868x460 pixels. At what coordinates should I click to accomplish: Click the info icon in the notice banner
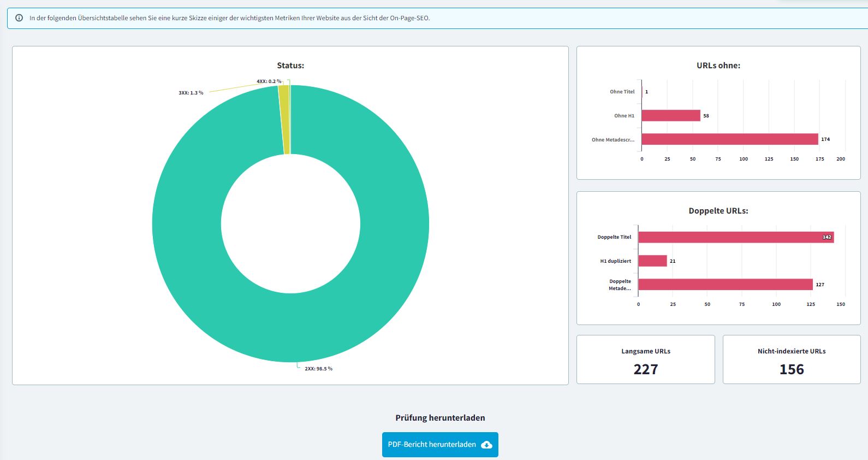point(19,18)
